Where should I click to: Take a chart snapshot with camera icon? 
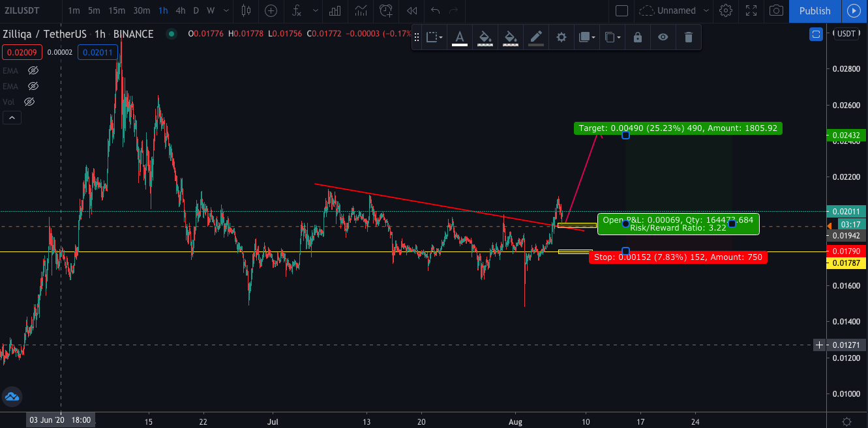pos(776,10)
